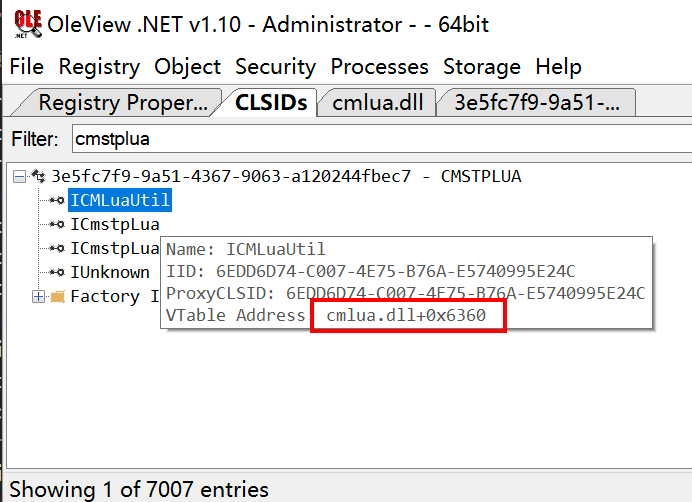Switch to the 3e5fc7f9-9a51 tab
692x502 pixels.
(x=537, y=102)
